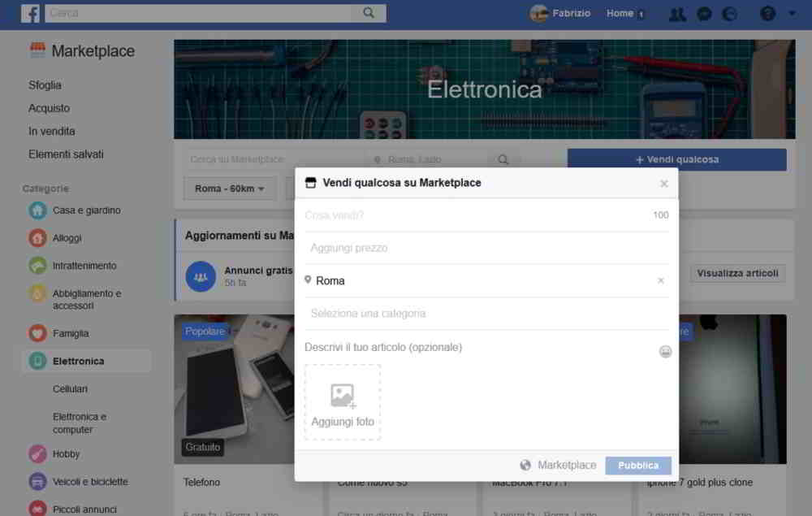Close the Vendi qualcosa dialog

coord(664,184)
